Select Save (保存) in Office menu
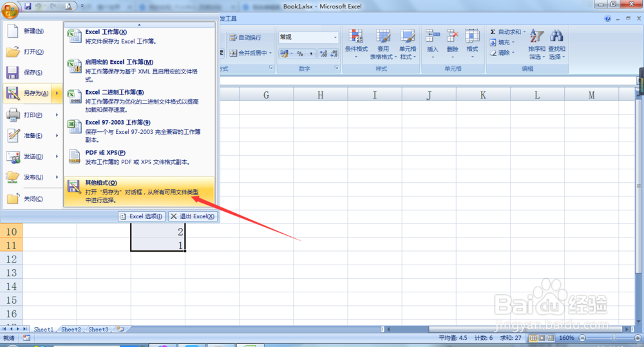Image resolution: width=644 pixels, height=347 pixels. [x=32, y=72]
